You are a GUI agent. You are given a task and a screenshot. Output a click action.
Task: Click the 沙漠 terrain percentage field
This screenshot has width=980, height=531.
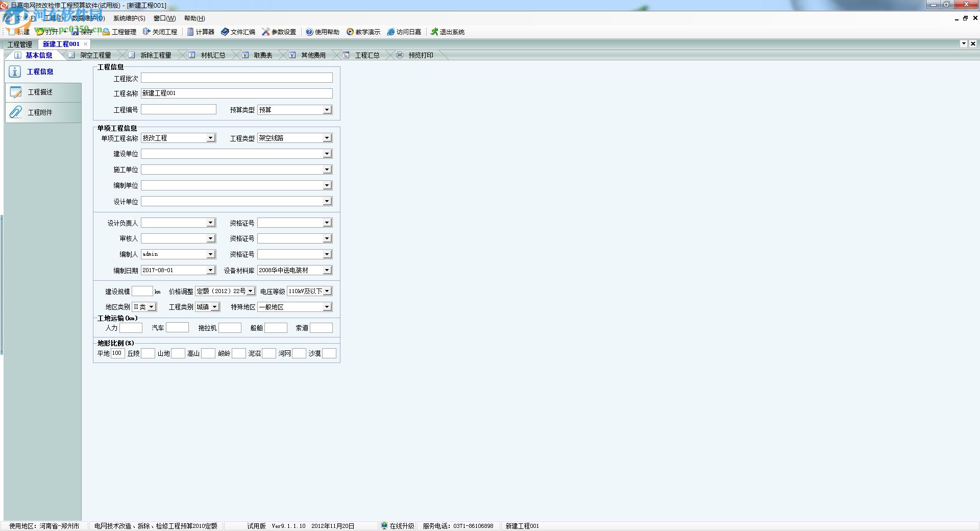click(x=329, y=353)
